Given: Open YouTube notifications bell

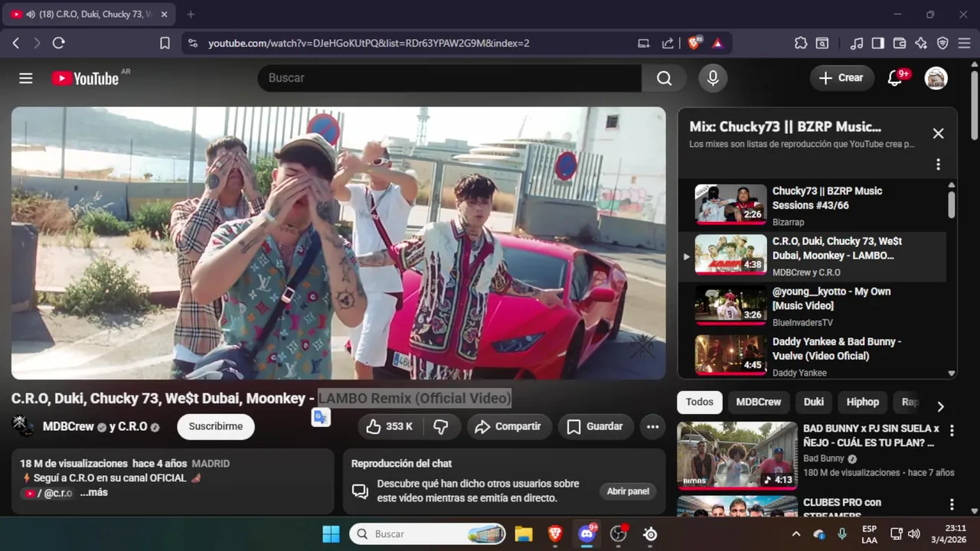Looking at the screenshot, I should (x=894, y=78).
